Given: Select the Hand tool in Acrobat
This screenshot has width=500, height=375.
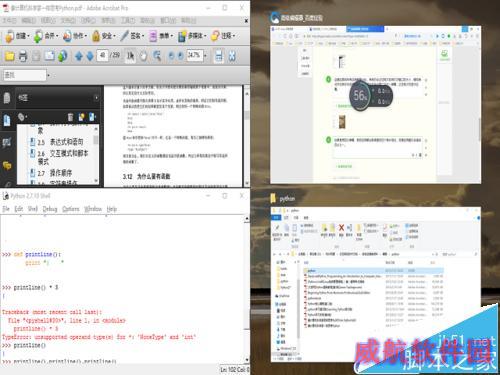Looking at the screenshot, I should 143,56.
